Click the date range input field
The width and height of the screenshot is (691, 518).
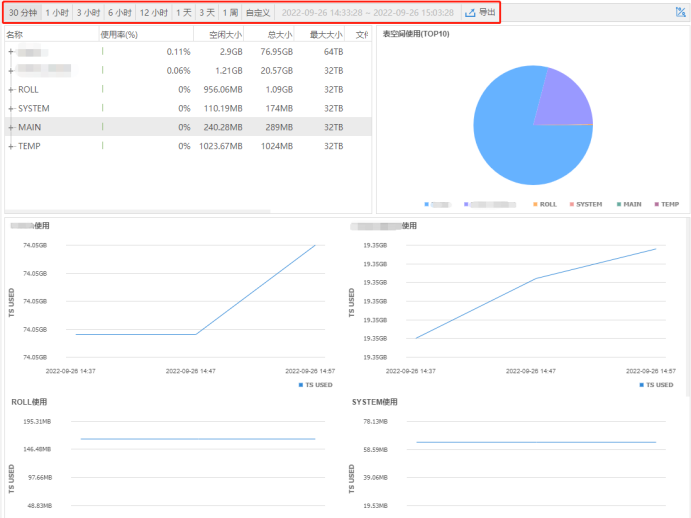click(367, 13)
